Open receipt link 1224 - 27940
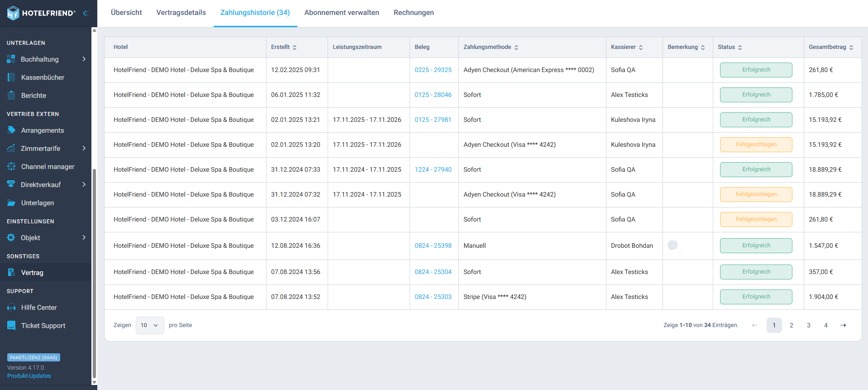The height and width of the screenshot is (390, 868). click(x=433, y=169)
